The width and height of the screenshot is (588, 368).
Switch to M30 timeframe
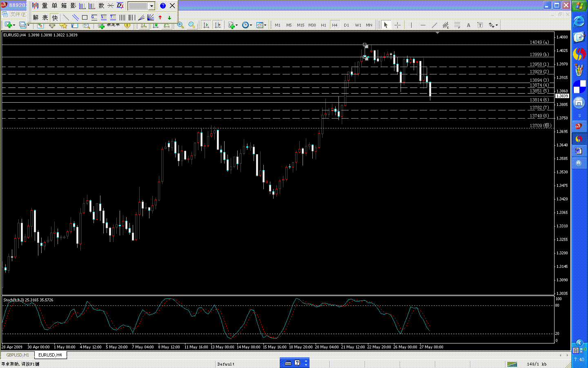tap(312, 25)
